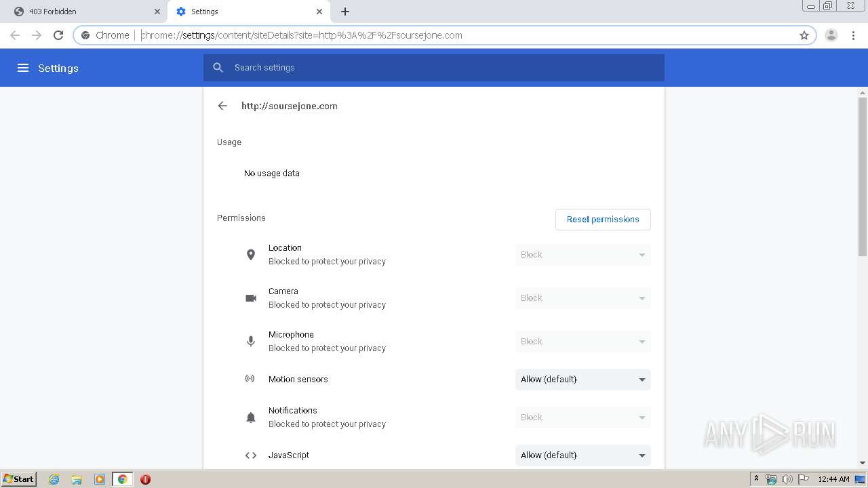The height and width of the screenshot is (488, 868).
Task: Click the Microphone permission icon
Action: point(251,342)
